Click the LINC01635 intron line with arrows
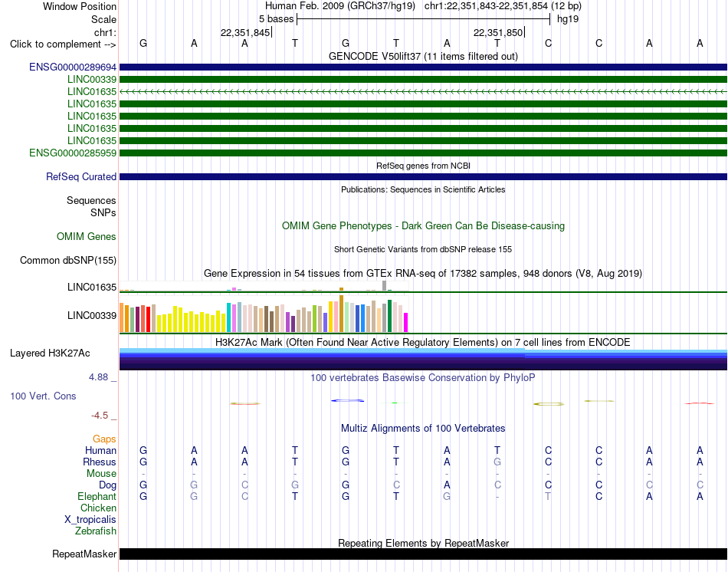This screenshot has width=728, height=572. click(x=423, y=91)
